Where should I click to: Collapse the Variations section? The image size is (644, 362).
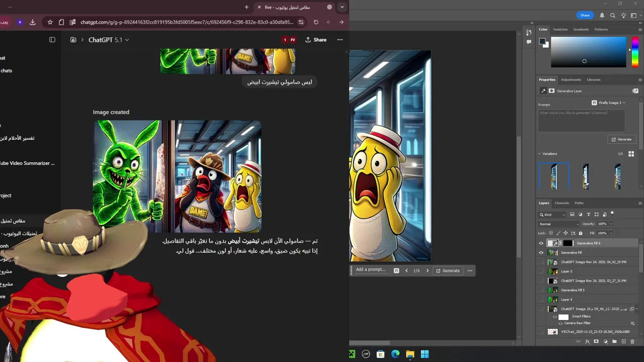pos(540,154)
